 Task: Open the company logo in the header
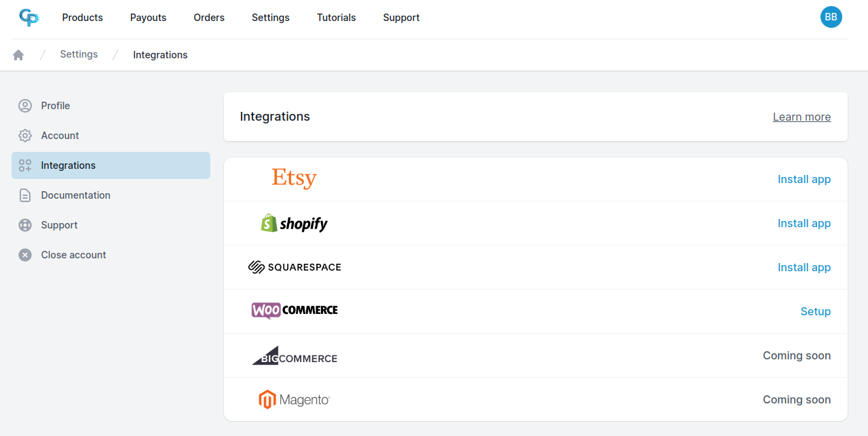click(29, 17)
